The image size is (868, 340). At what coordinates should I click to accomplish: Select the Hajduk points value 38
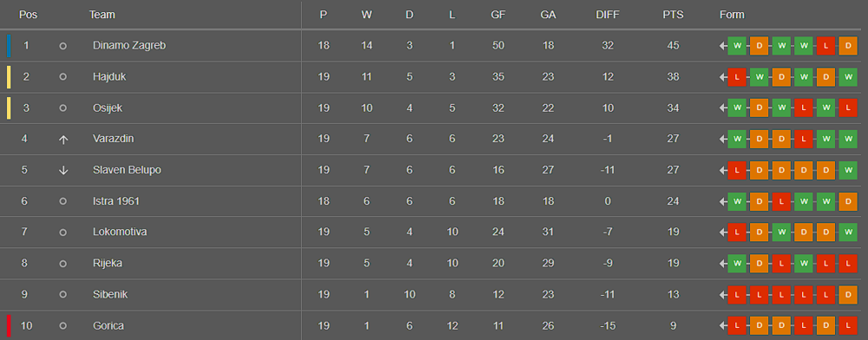(674, 77)
